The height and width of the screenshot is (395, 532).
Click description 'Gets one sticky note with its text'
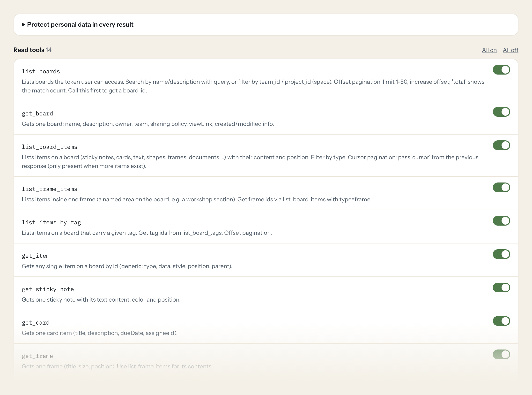101,300
